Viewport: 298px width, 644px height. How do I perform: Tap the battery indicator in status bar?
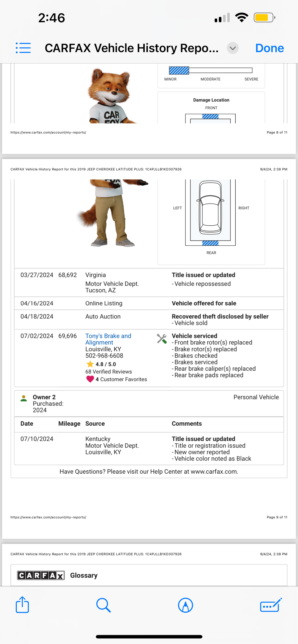click(x=264, y=17)
